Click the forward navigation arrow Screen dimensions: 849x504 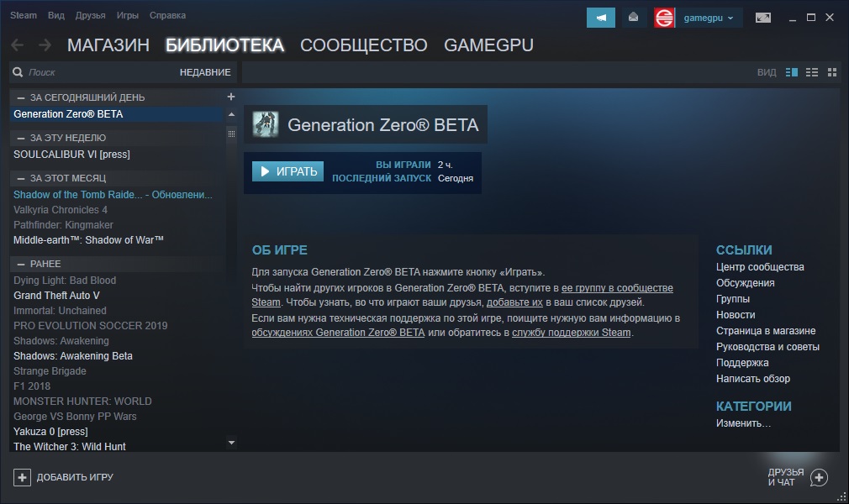45,45
